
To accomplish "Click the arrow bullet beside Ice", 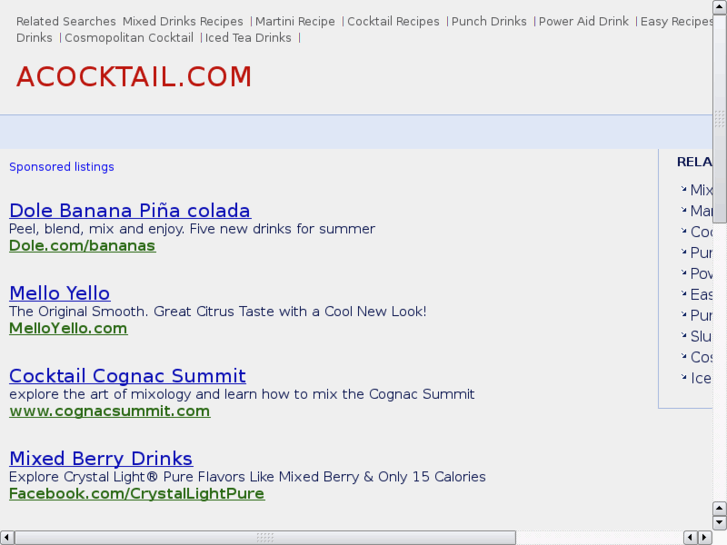I will 683,377.
